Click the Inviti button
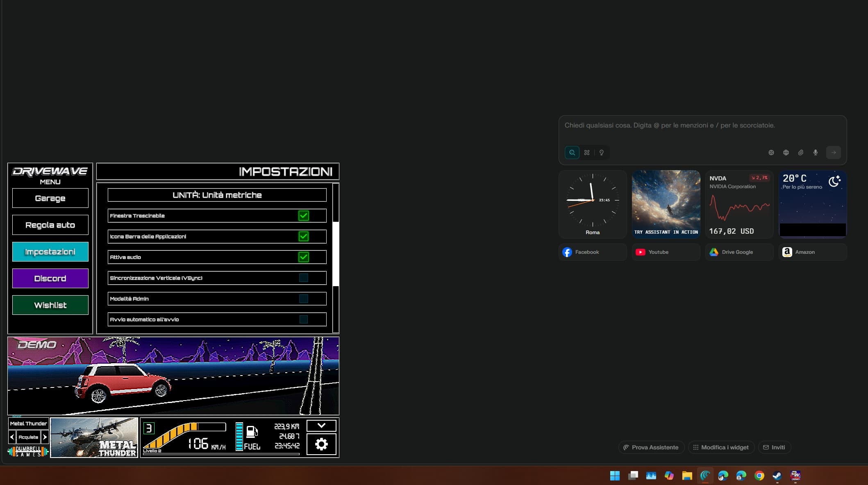The height and width of the screenshot is (485, 868). 774,447
